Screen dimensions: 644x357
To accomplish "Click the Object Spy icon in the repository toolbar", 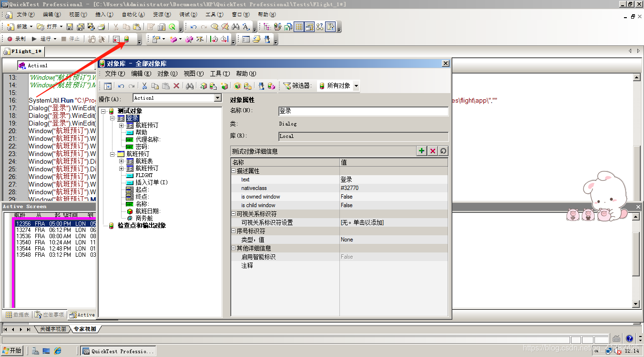I will [x=260, y=86].
